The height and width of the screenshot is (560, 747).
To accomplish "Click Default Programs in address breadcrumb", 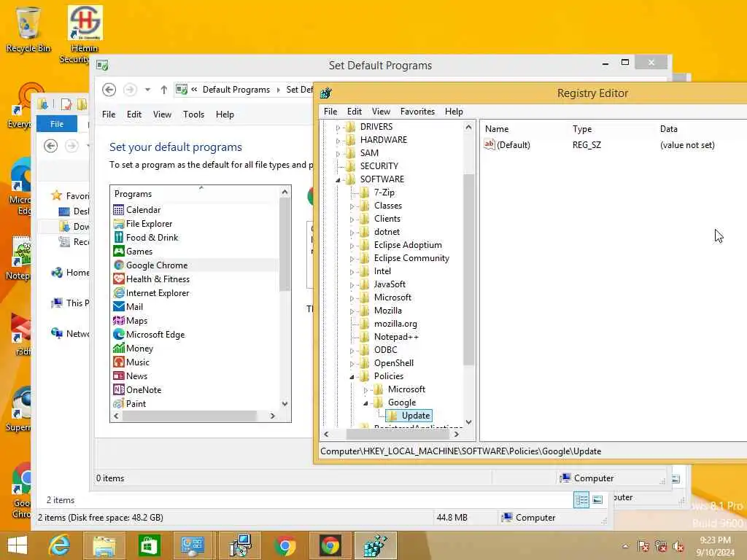I will pyautogui.click(x=236, y=90).
